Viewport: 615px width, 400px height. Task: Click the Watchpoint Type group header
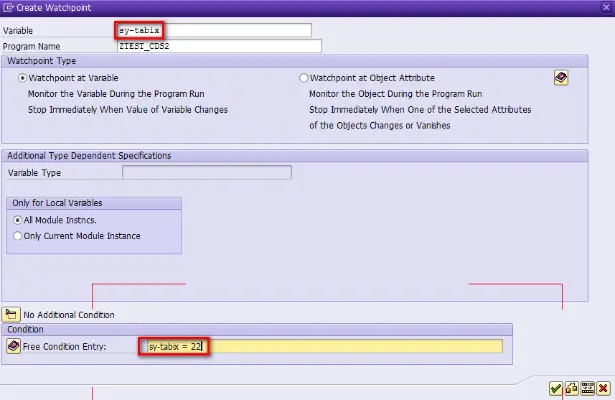click(x=42, y=61)
